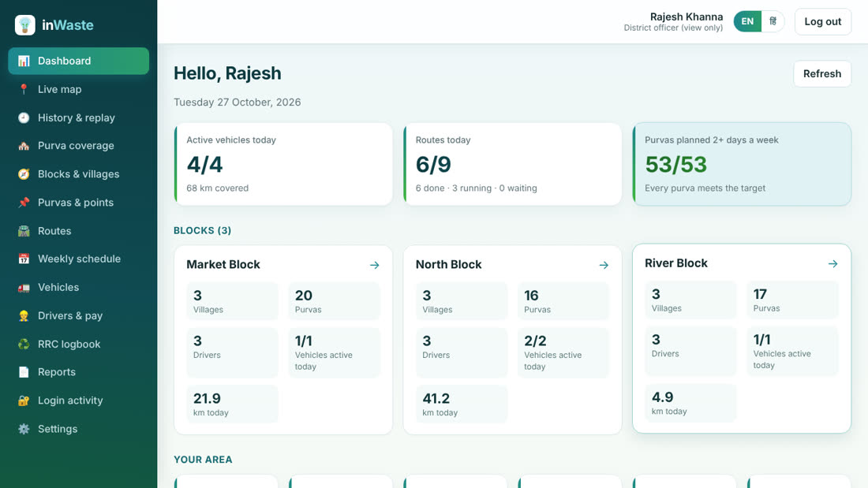Viewport: 868px width, 488px height.
Task: Click the Routes road icon
Action: point(23,231)
